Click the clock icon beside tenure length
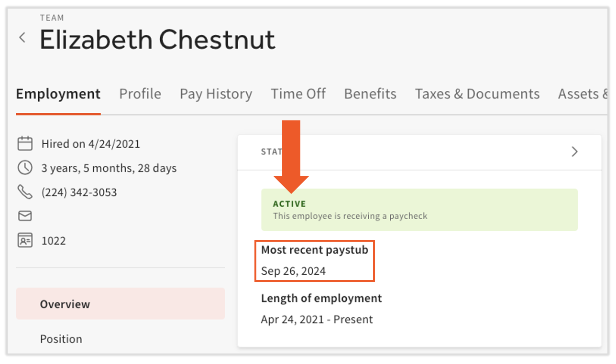 click(25, 168)
